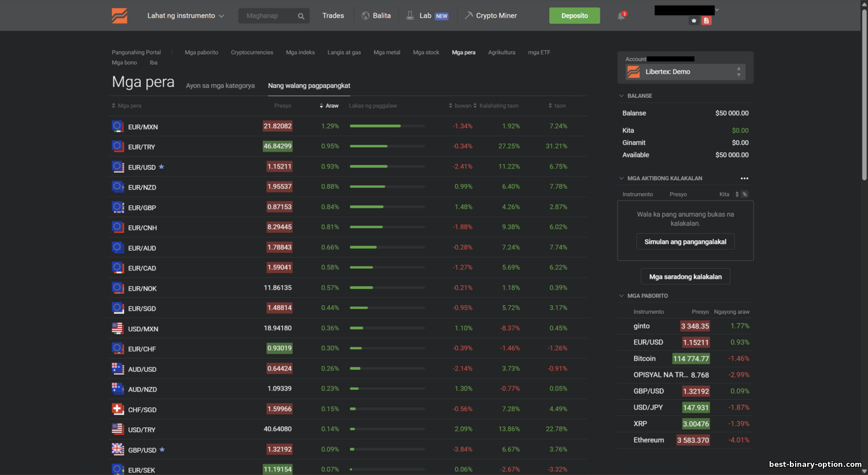Viewport: 868px width, 475px height.
Task: Open the Lahat ng instrumento dropdown
Action: pyautogui.click(x=185, y=16)
